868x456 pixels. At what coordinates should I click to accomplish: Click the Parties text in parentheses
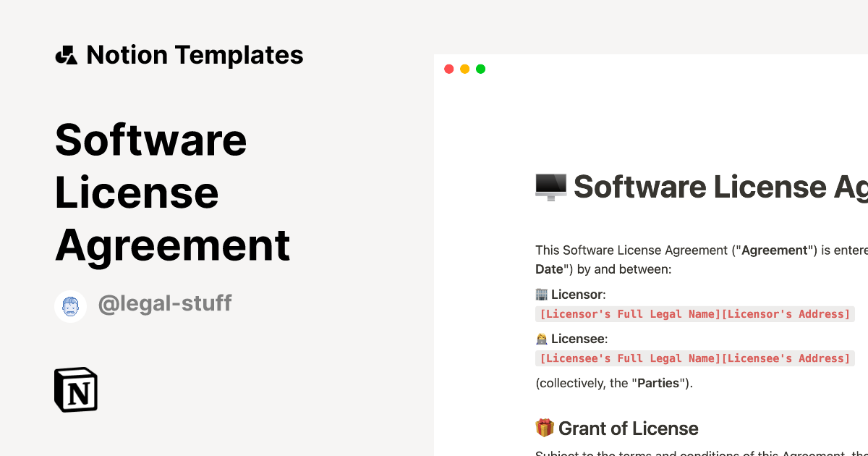click(x=659, y=383)
